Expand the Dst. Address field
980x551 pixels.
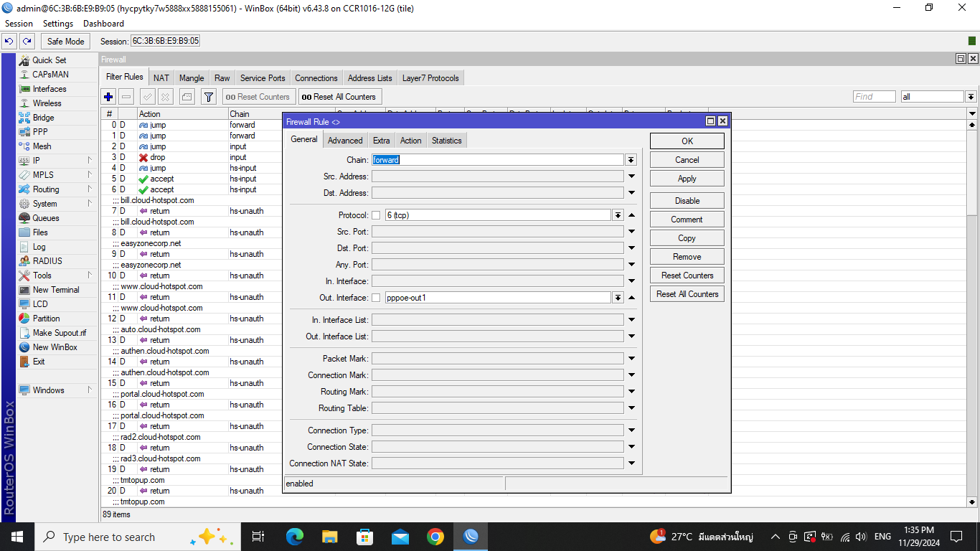pos(631,193)
